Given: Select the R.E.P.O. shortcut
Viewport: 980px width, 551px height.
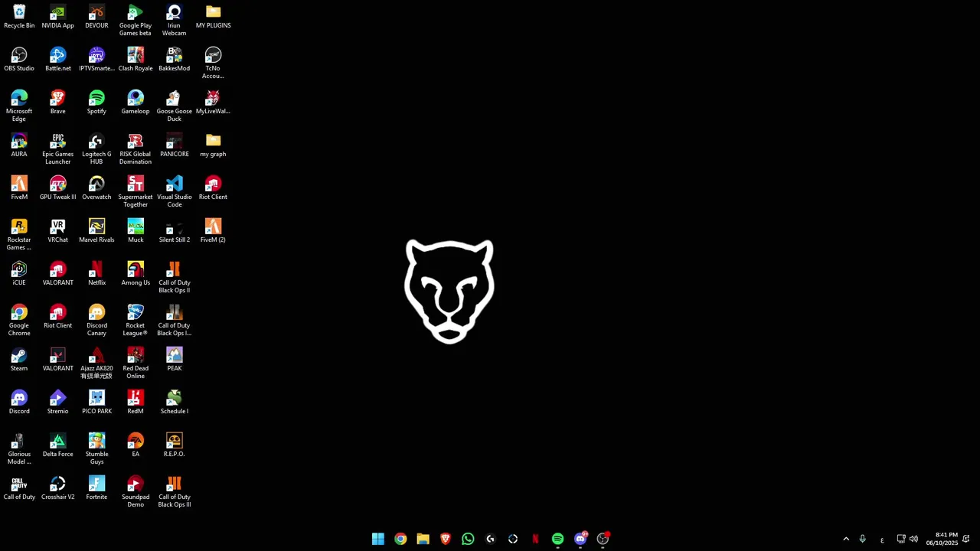Looking at the screenshot, I should (x=175, y=445).
